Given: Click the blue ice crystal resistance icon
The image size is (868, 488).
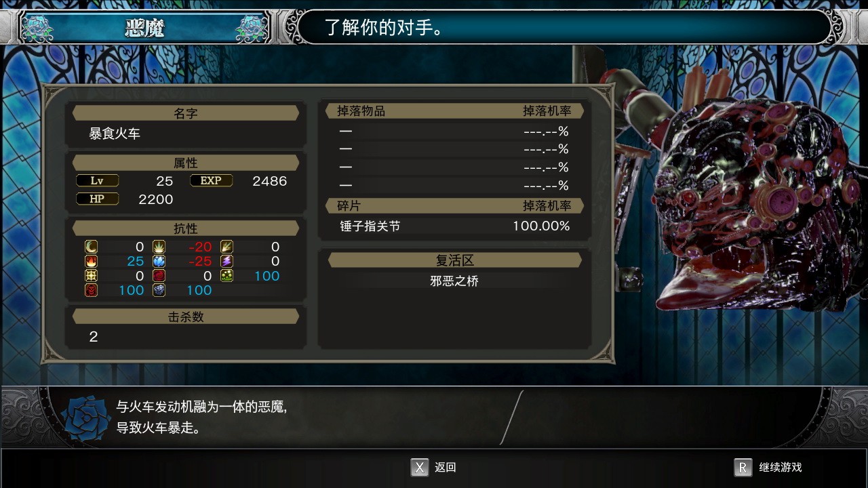Looking at the screenshot, I should [159, 262].
